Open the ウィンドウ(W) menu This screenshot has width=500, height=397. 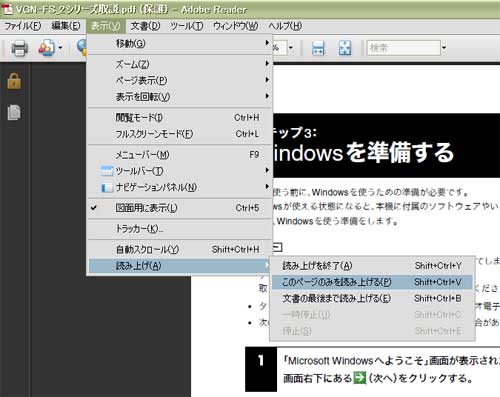(235, 26)
